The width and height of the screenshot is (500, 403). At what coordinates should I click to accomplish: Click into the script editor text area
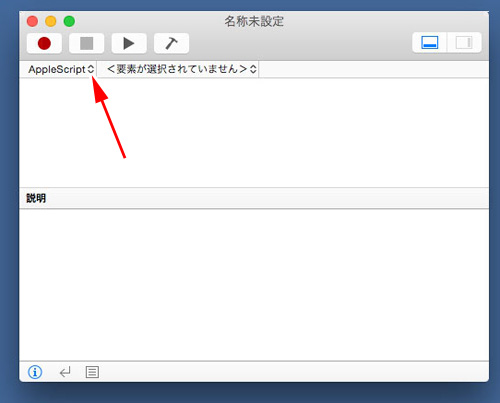coord(254,133)
